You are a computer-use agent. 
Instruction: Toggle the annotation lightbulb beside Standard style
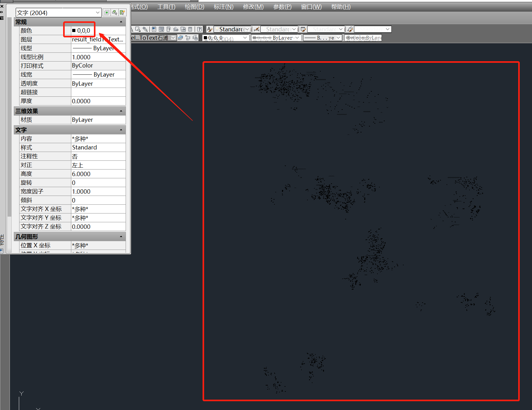click(217, 29)
